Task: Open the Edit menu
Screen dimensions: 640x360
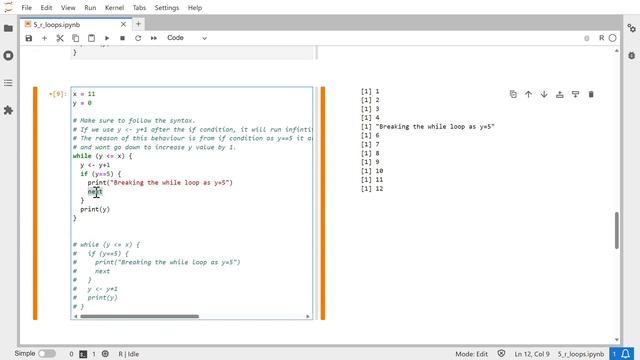Action: (x=46, y=8)
